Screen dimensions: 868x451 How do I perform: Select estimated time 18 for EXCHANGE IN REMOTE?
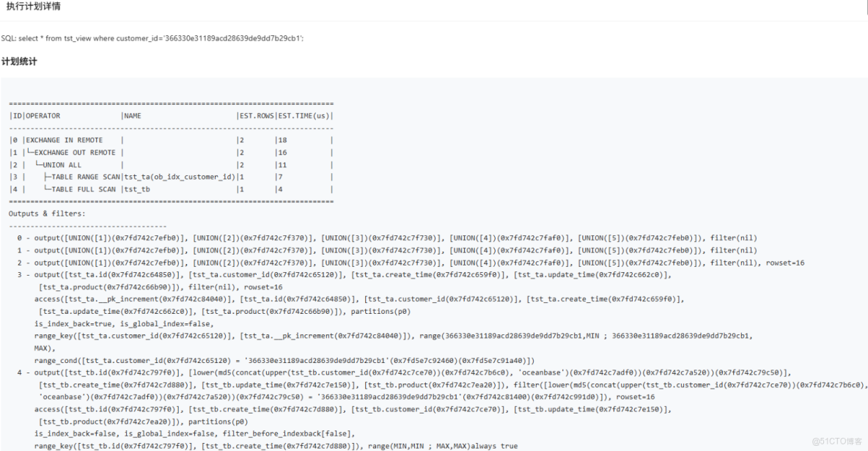coord(282,140)
